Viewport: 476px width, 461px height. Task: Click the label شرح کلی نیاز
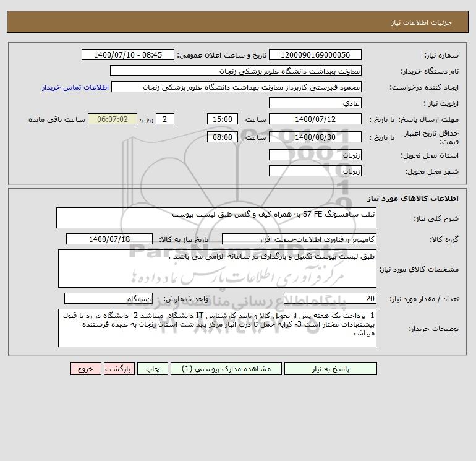click(436, 219)
